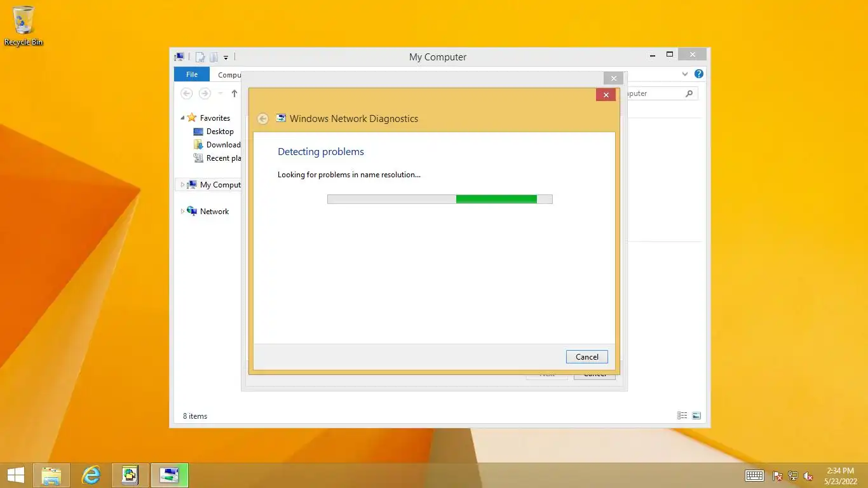Click the magnifier search icon
The height and width of the screenshot is (488, 868).
689,93
